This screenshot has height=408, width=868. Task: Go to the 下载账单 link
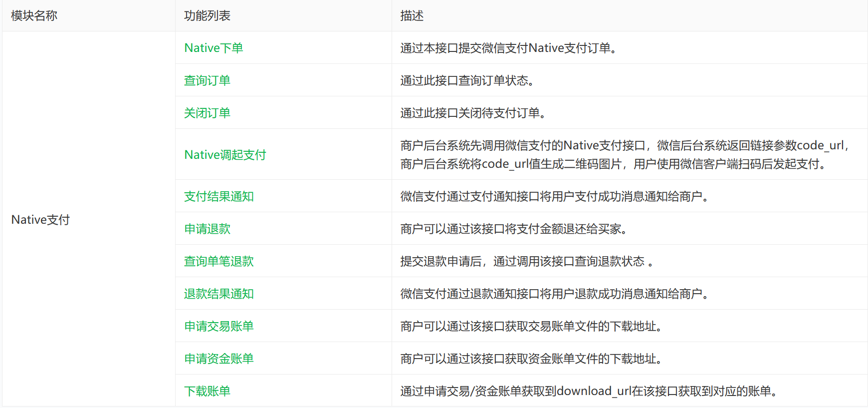point(207,391)
